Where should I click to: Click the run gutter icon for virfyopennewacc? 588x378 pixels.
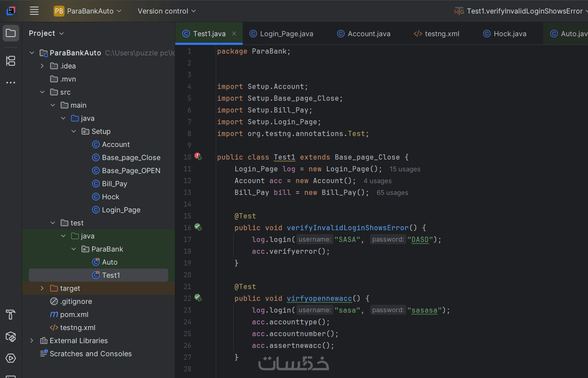tap(198, 298)
